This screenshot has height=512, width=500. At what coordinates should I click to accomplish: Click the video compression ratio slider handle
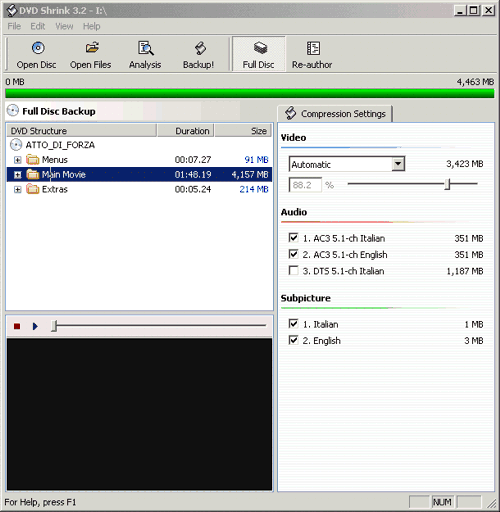coord(448,184)
